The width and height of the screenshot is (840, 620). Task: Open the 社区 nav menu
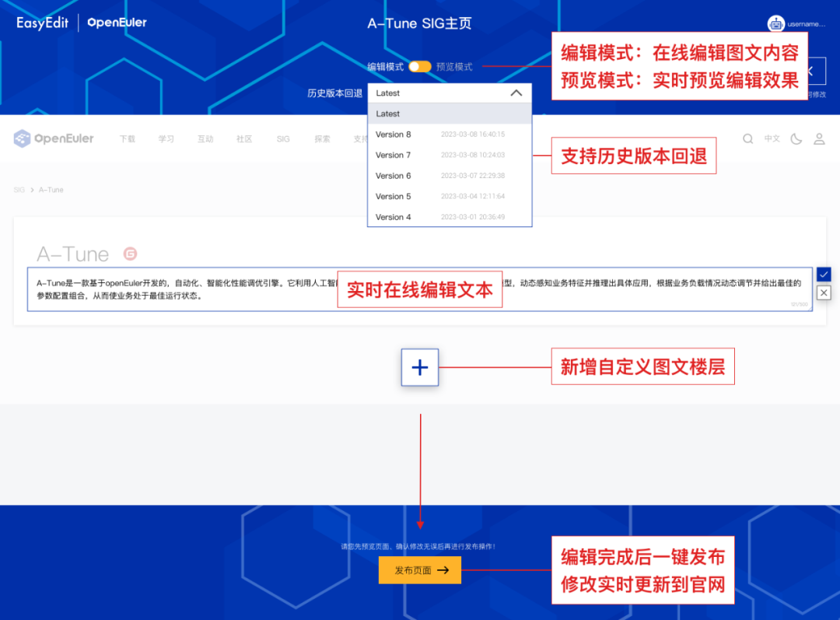[x=244, y=138]
